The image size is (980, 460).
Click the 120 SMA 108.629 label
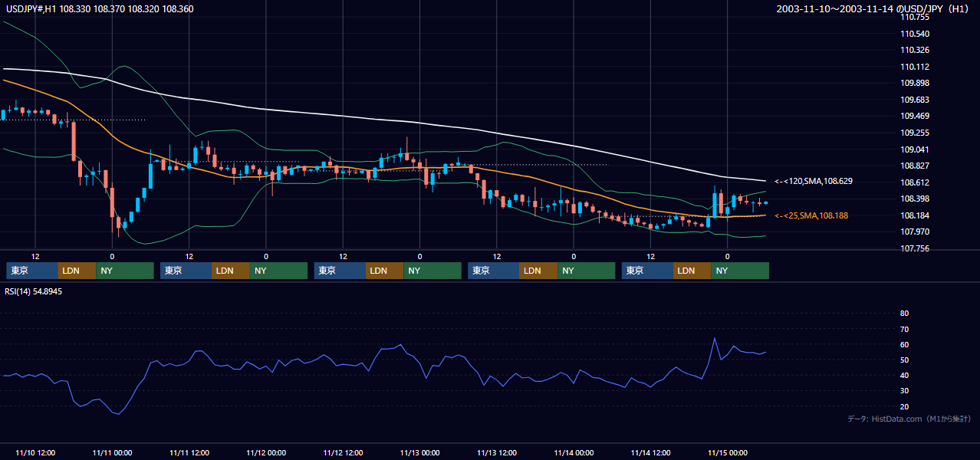[814, 182]
